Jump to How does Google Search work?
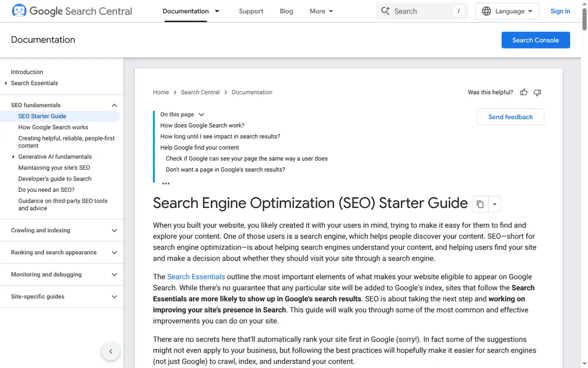Screen dimensions: 588x368 coord(202,125)
